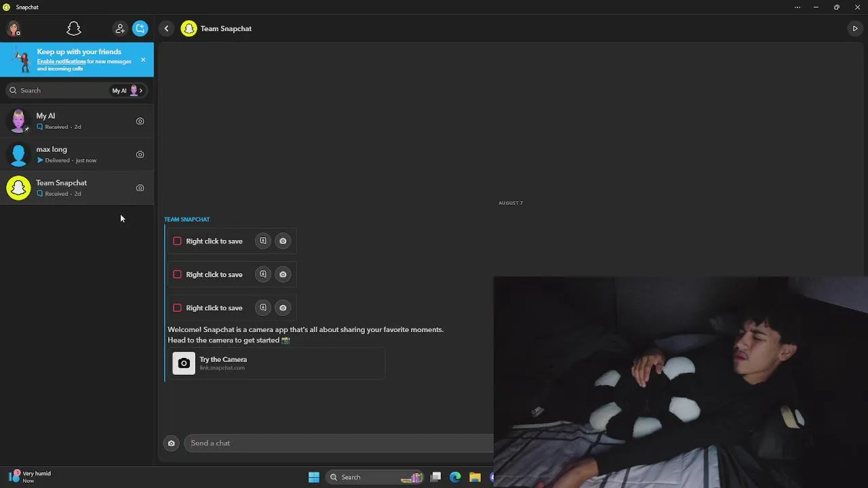The height and width of the screenshot is (488, 868).
Task: Open the Very humid weather widget
Action: [x=30, y=476]
